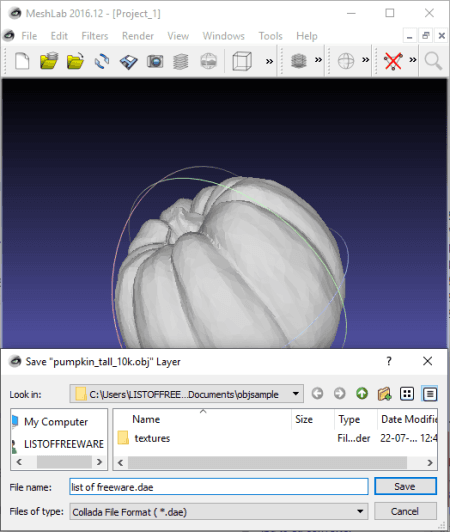The image size is (450, 532).
Task: Sort by Size column header
Action: click(x=313, y=419)
